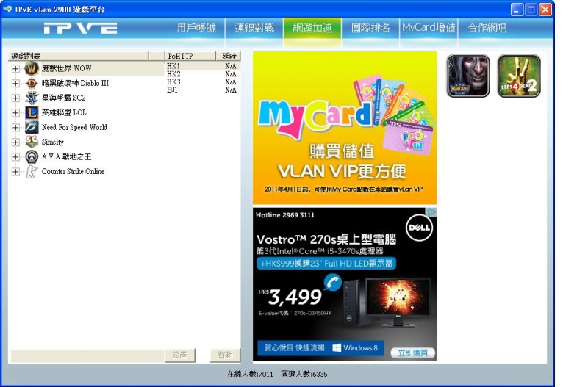
Task: Select the 魔獸世界 WOW list entry
Action: coord(66,68)
